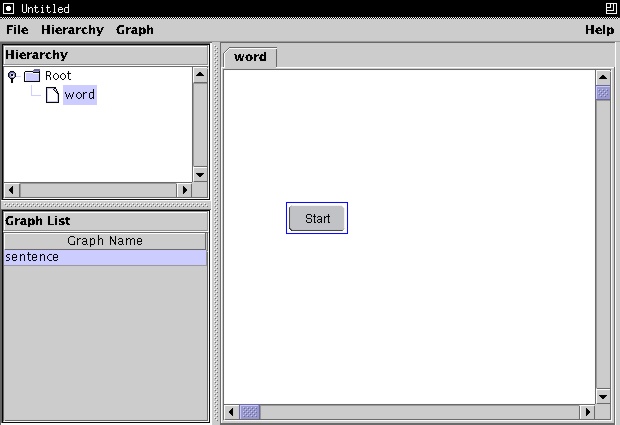
Task: Click canvas horizontal scroll left arrow
Action: pos(232,412)
